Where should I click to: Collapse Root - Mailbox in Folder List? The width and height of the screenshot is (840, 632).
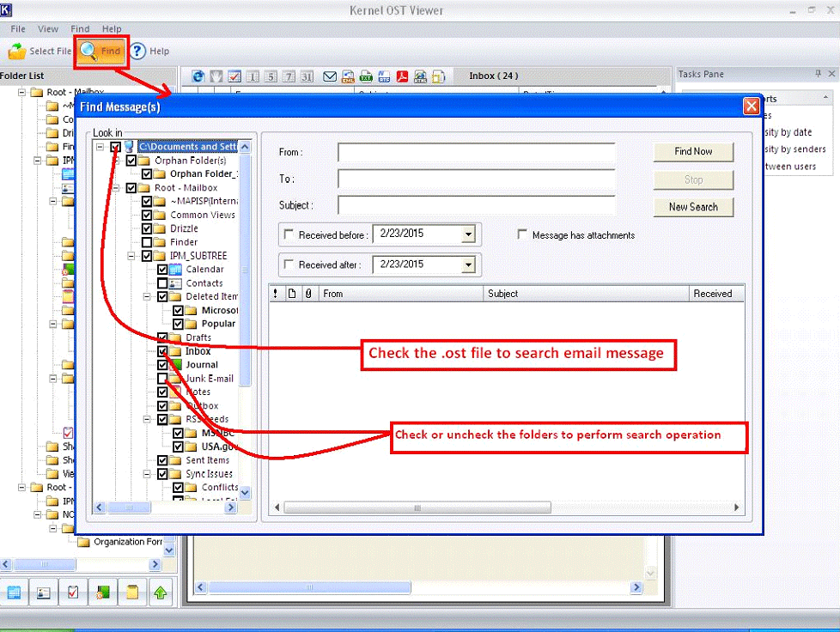pos(22,92)
